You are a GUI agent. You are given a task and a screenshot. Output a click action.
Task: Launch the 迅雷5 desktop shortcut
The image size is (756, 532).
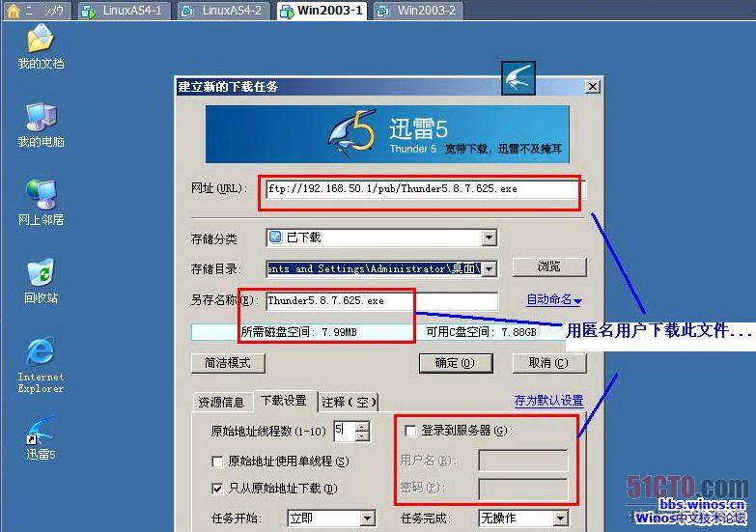[x=41, y=437]
